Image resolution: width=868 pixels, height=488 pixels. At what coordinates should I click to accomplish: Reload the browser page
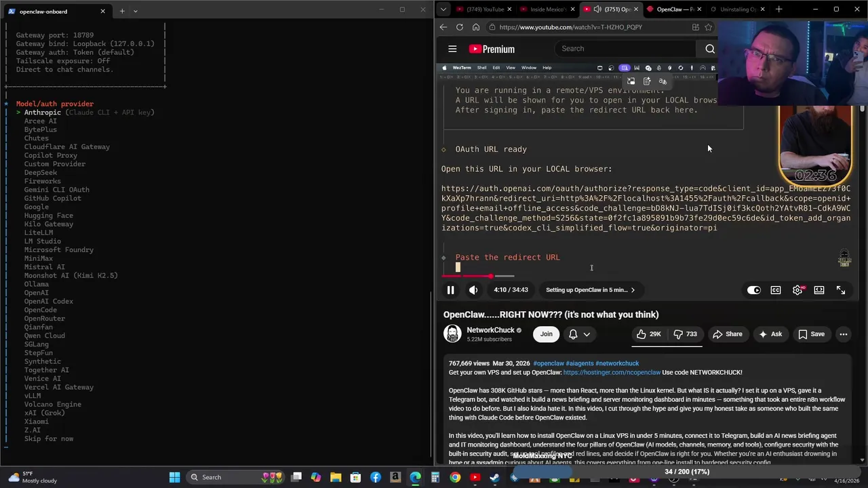click(x=460, y=27)
